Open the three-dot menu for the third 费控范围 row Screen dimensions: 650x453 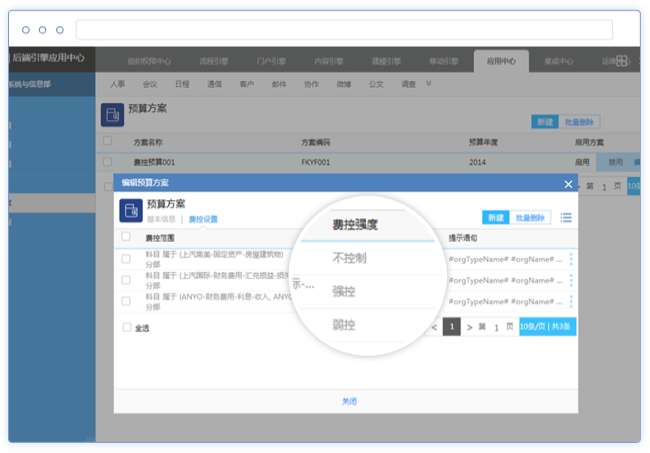pyautogui.click(x=571, y=300)
